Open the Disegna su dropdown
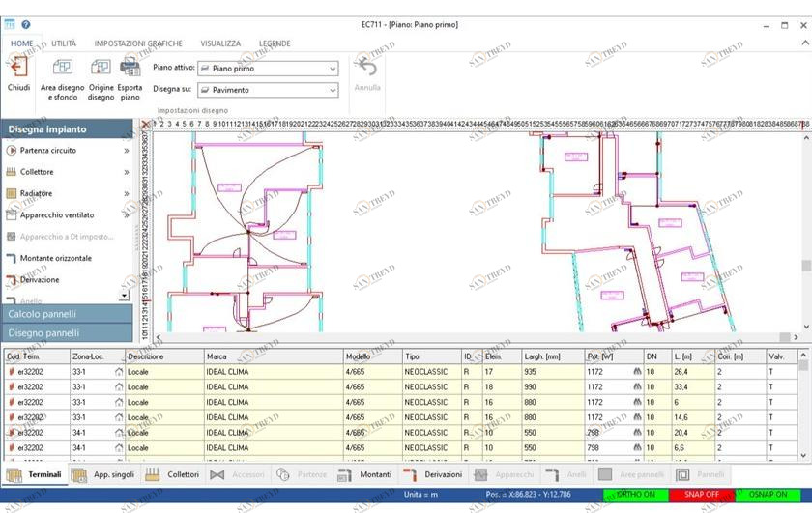The height and width of the screenshot is (513, 812). [268, 90]
